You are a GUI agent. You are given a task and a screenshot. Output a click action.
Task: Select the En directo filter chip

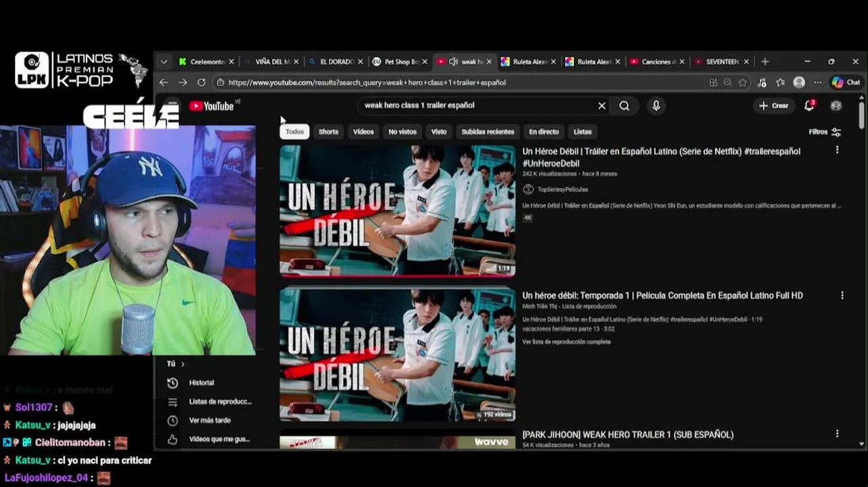[544, 132]
